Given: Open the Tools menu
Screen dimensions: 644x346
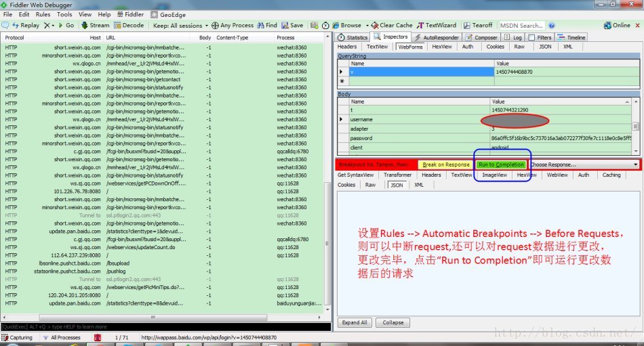Looking at the screenshot, I should coord(64,14).
